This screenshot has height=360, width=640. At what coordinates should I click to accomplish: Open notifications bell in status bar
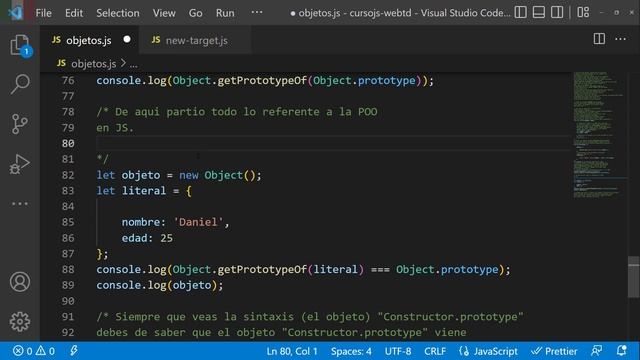click(x=621, y=351)
